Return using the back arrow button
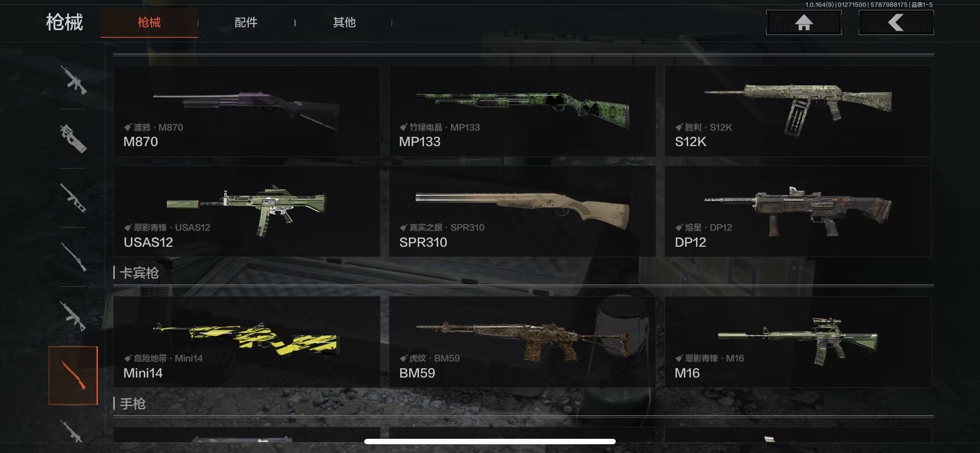The height and width of the screenshot is (453, 980). point(896,22)
